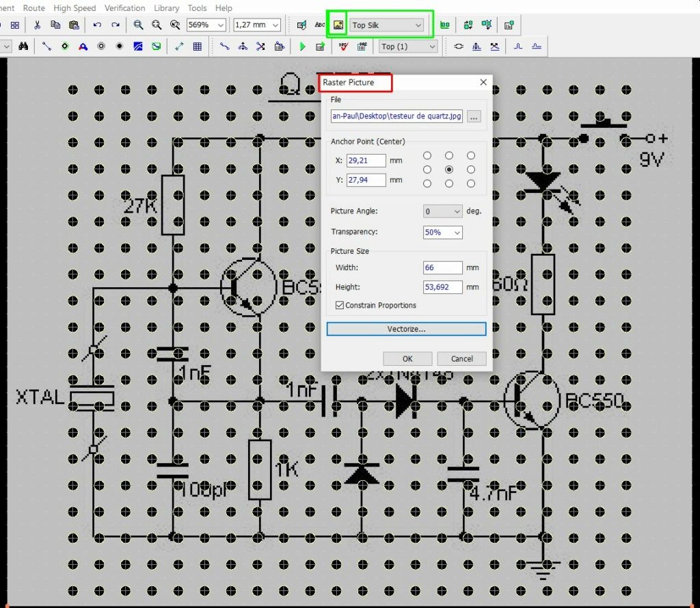Click the binoculars Find icon
The height and width of the screenshot is (608, 700).
coord(23,47)
